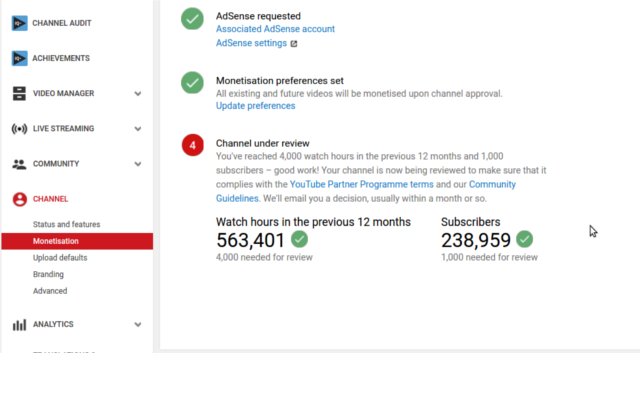
Task: Click the green check beside Monetisation preferences set
Action: point(192,83)
